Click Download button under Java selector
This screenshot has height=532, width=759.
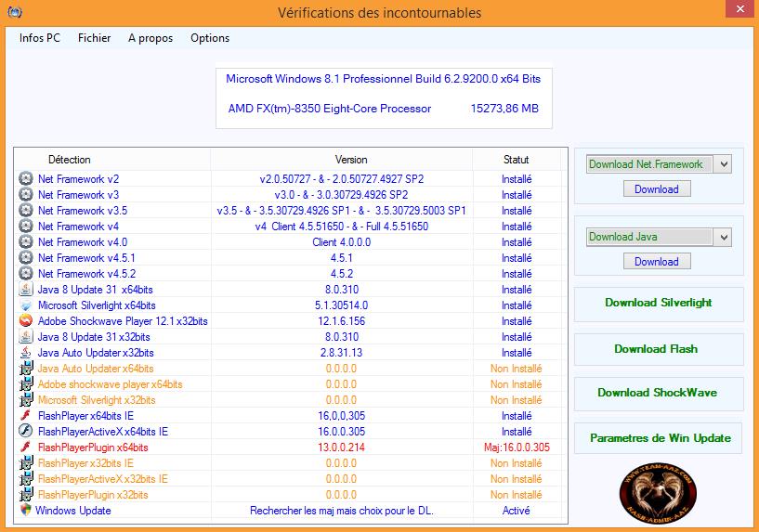(657, 262)
